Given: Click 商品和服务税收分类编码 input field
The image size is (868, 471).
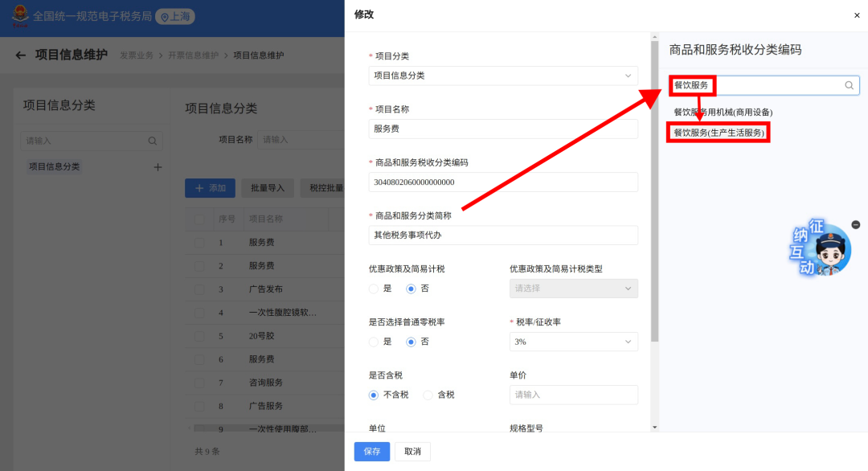Looking at the screenshot, I should tap(503, 182).
